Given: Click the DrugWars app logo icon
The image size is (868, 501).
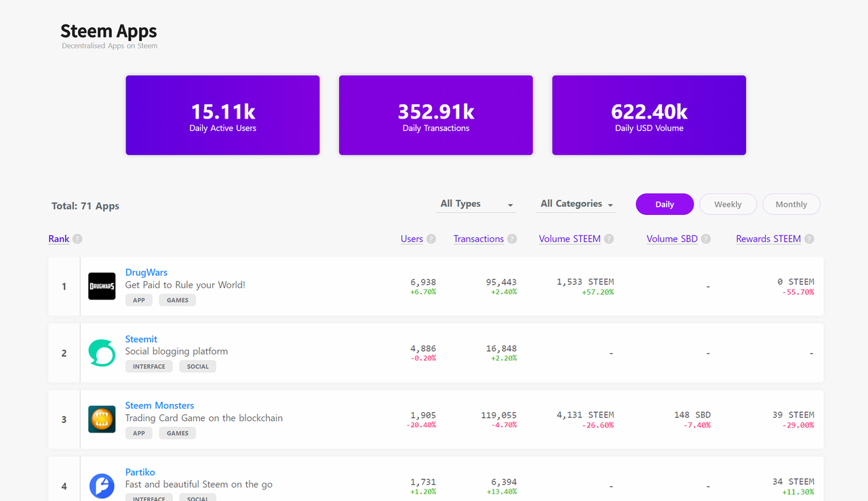Looking at the screenshot, I should point(102,286).
